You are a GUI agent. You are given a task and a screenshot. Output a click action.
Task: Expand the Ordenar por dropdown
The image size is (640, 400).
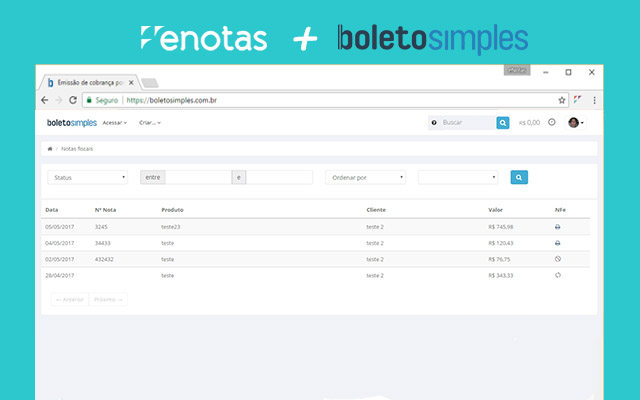365,177
